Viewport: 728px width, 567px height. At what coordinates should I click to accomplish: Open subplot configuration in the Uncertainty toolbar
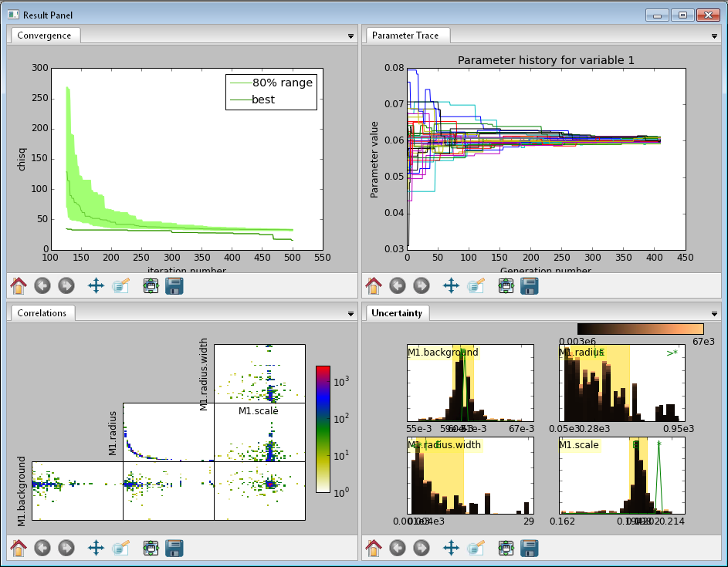click(x=506, y=548)
